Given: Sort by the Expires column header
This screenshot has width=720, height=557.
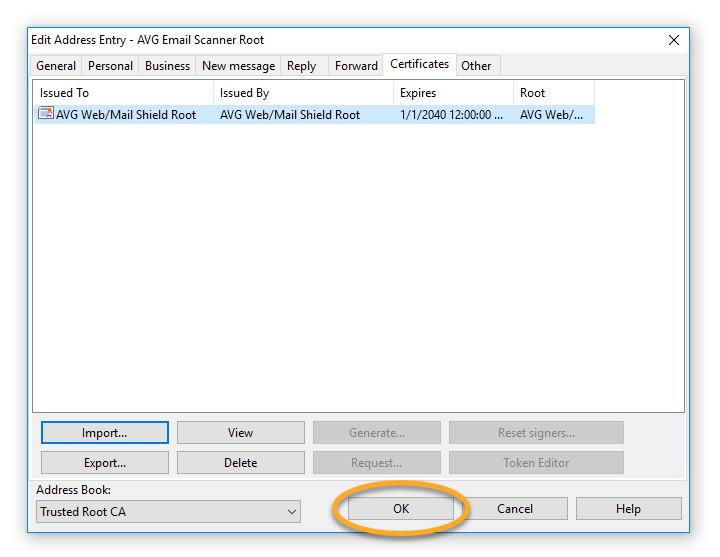Looking at the screenshot, I should (453, 93).
